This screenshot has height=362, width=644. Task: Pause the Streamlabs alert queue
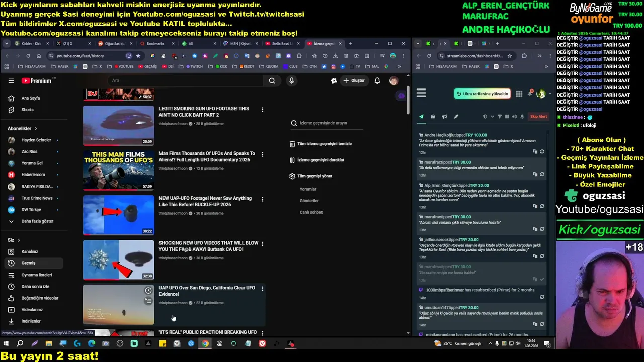pos(507,117)
